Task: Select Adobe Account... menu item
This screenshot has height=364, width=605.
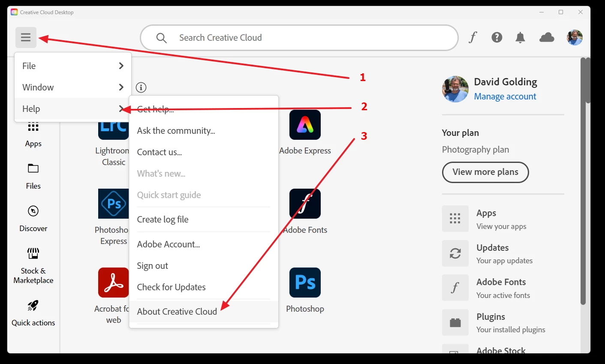Action: (204, 244)
